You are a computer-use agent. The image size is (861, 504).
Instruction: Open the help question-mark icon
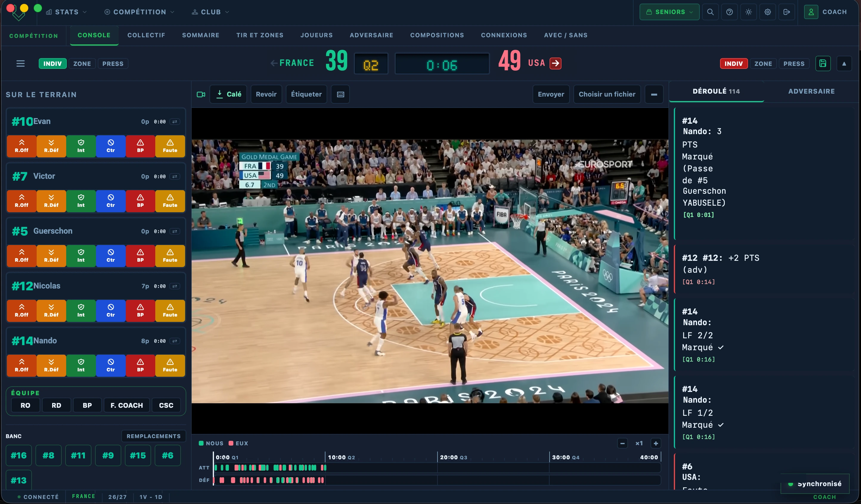point(729,12)
